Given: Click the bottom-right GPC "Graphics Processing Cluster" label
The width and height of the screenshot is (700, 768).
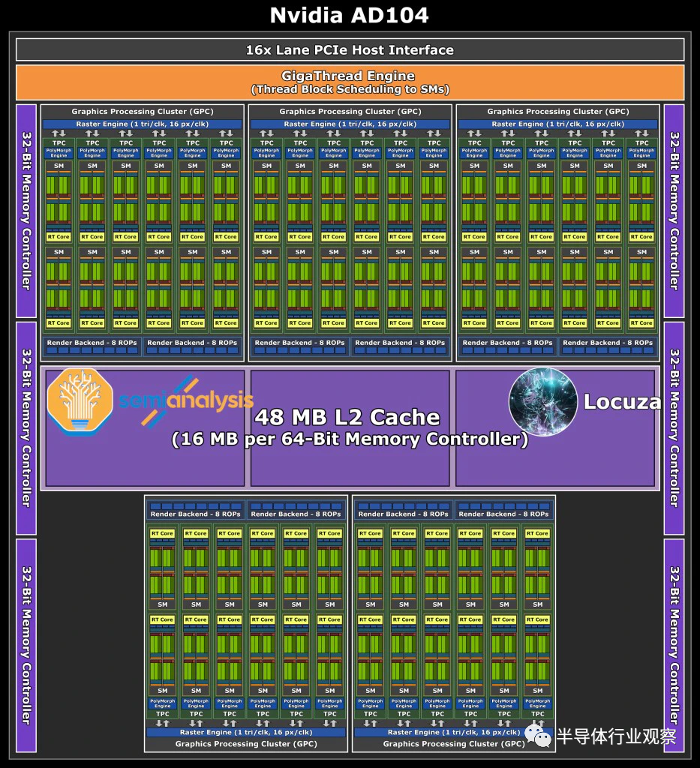Looking at the screenshot, I should [x=454, y=743].
